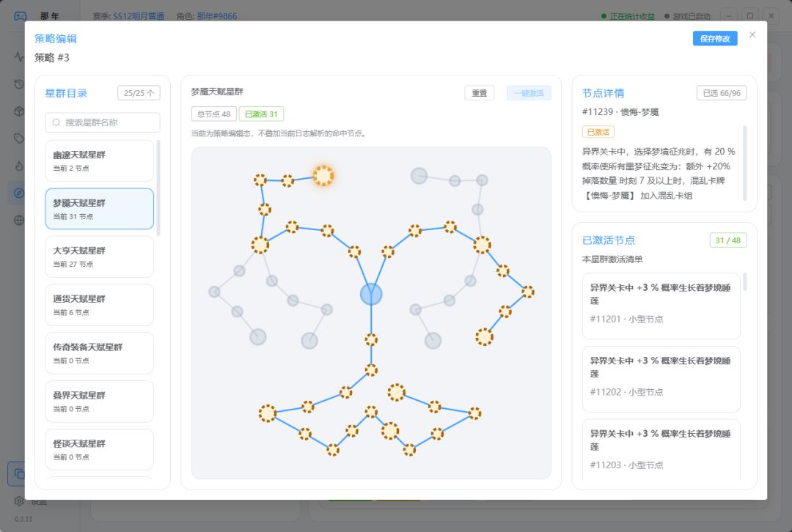The image size is (792, 532).
Task: Focus the 搜索星群名称 search field
Action: click(x=103, y=122)
